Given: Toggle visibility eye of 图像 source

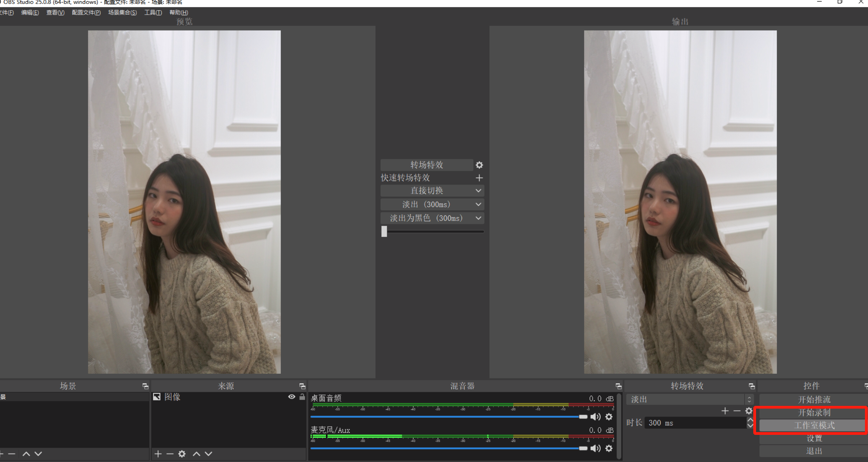Looking at the screenshot, I should tap(292, 397).
